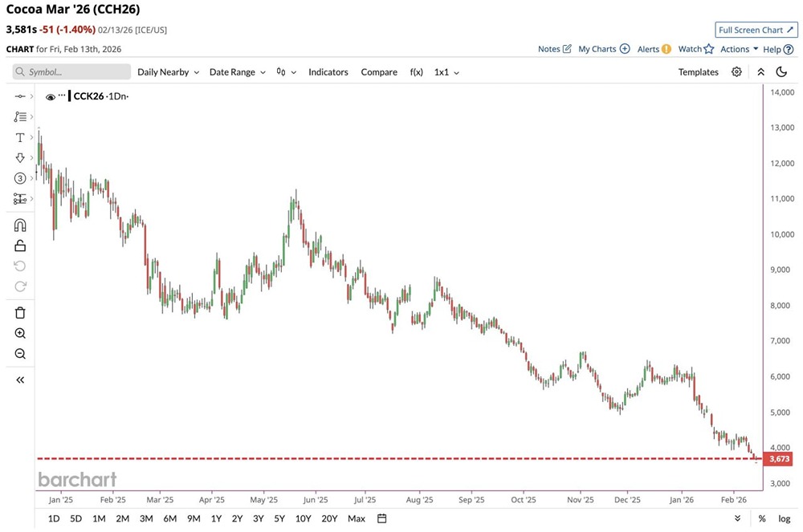Toggle the magnet snap mode icon
This screenshot has width=803, height=532.
(x=20, y=225)
